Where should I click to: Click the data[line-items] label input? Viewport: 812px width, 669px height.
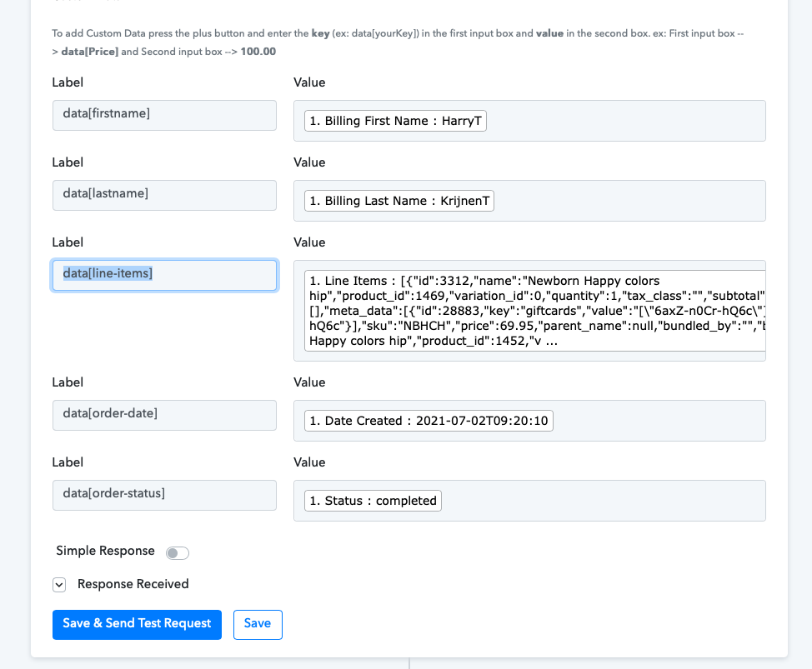tap(164, 275)
